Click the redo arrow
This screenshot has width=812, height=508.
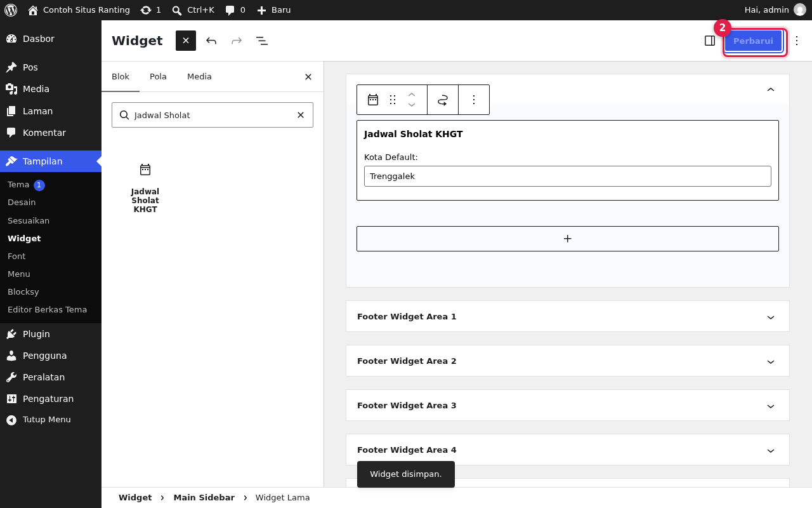pos(237,41)
